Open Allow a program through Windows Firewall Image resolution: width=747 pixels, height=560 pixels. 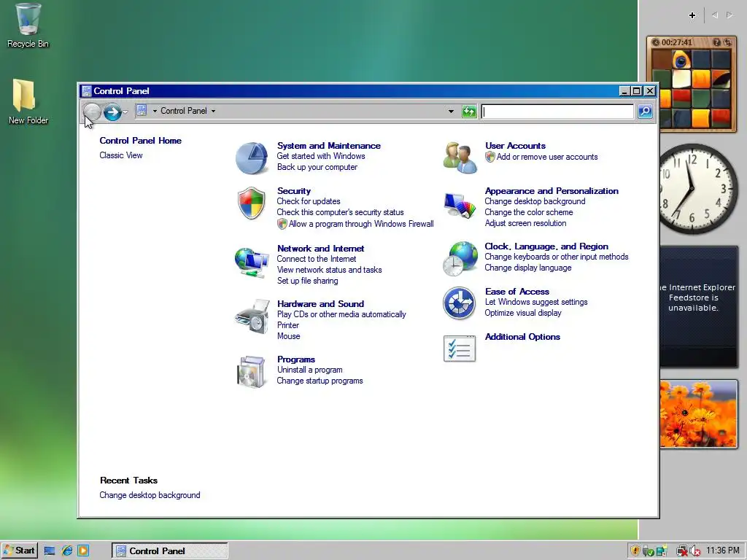(361, 224)
